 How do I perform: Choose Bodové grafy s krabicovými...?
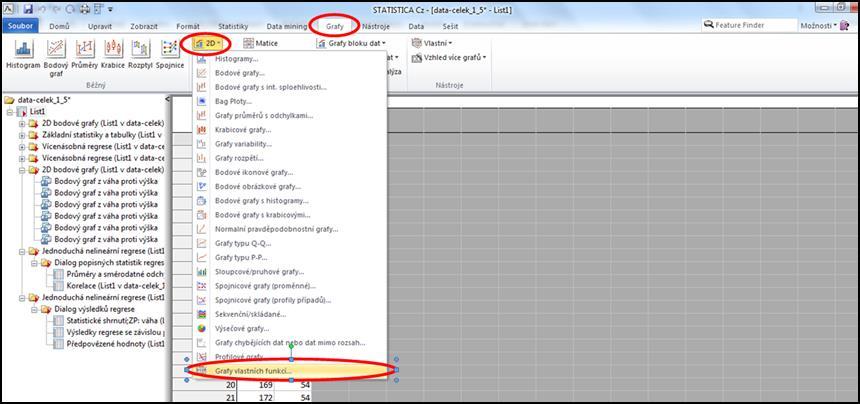click(290, 215)
